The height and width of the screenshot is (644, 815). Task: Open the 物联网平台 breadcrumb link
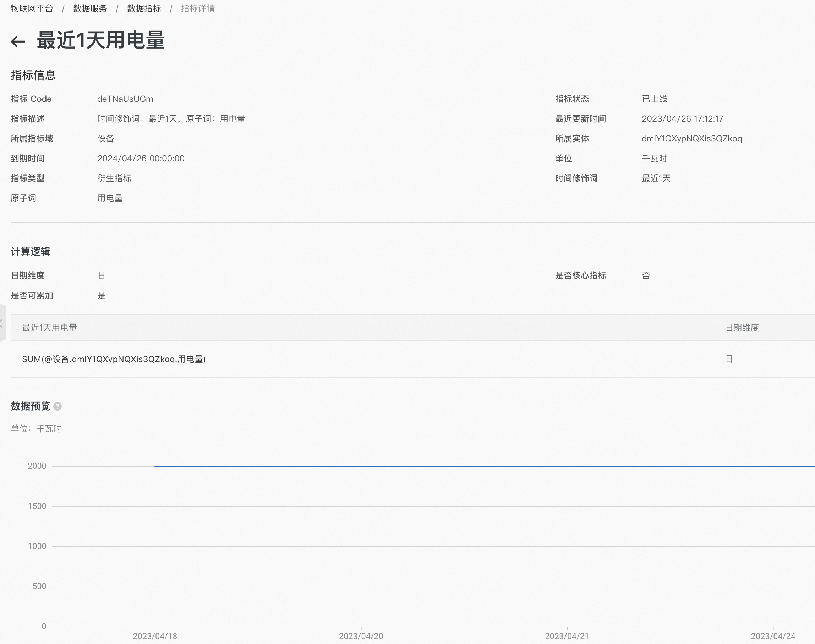point(32,8)
